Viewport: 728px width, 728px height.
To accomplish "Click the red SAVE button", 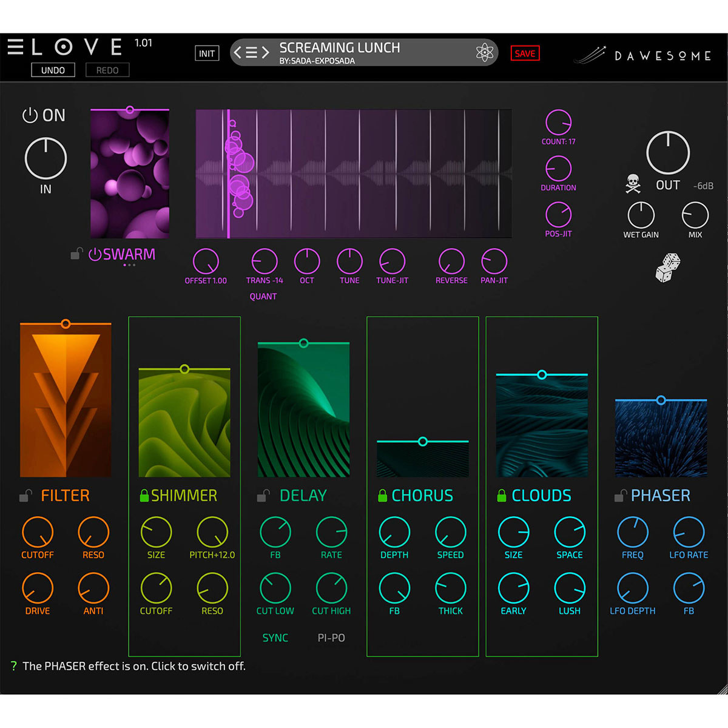I will coord(525,53).
